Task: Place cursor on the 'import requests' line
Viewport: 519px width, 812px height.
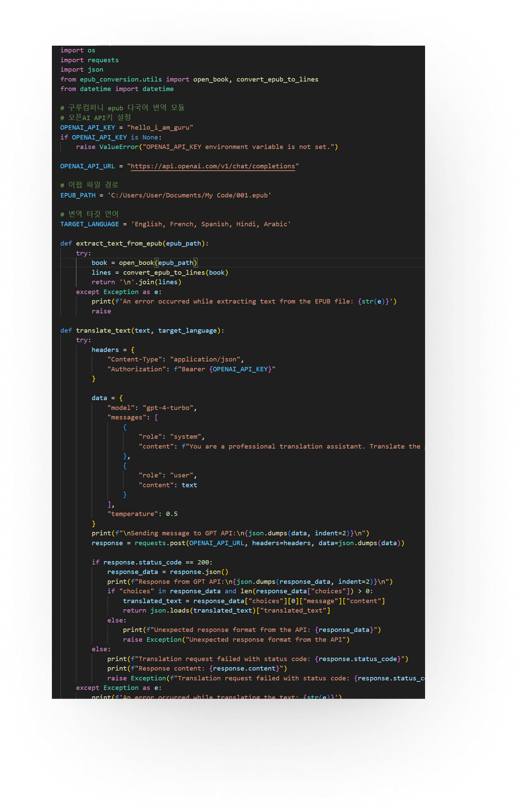Action: pos(89,60)
